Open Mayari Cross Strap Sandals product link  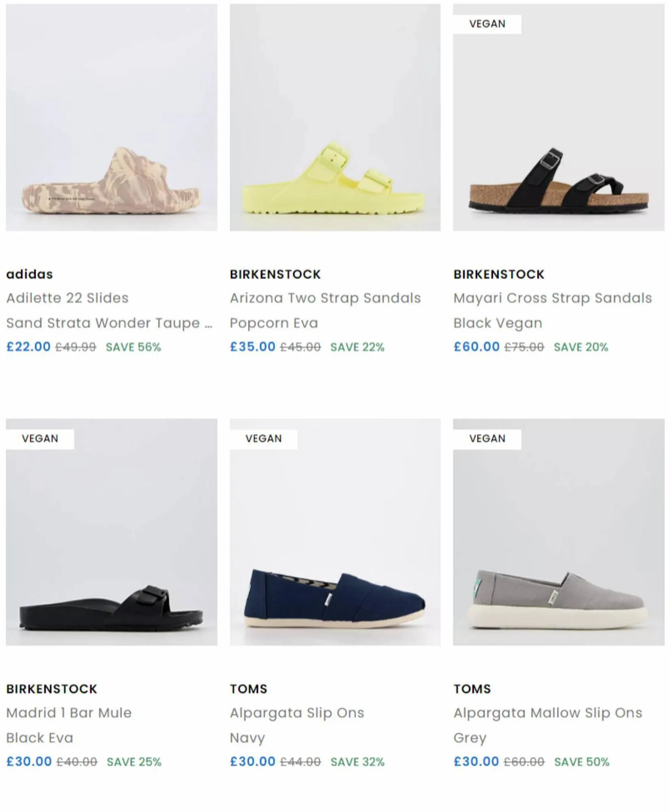click(553, 298)
